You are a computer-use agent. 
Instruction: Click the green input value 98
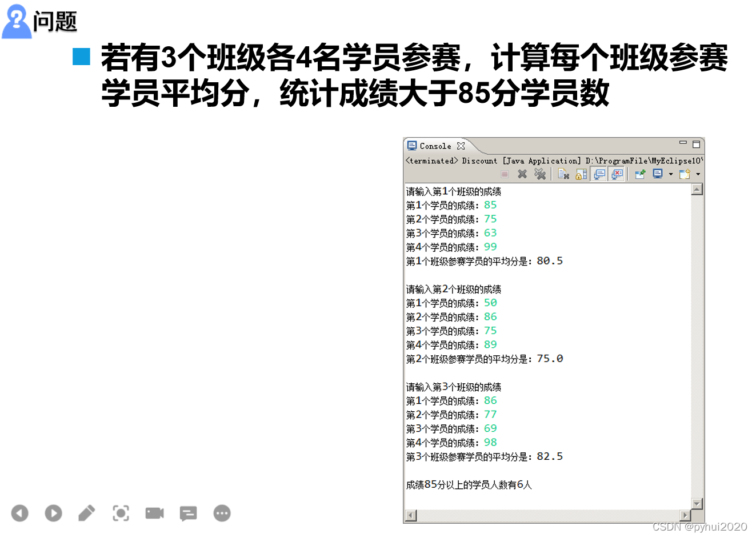coord(490,442)
